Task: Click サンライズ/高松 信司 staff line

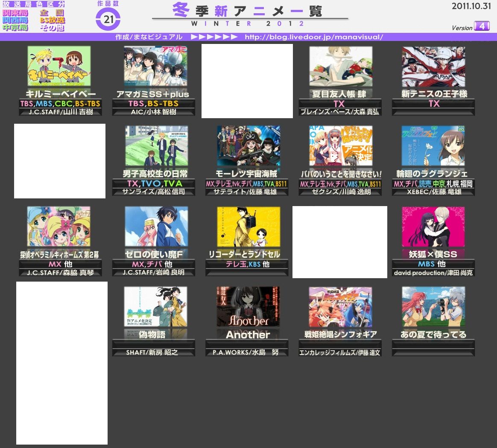Action: 153,192
